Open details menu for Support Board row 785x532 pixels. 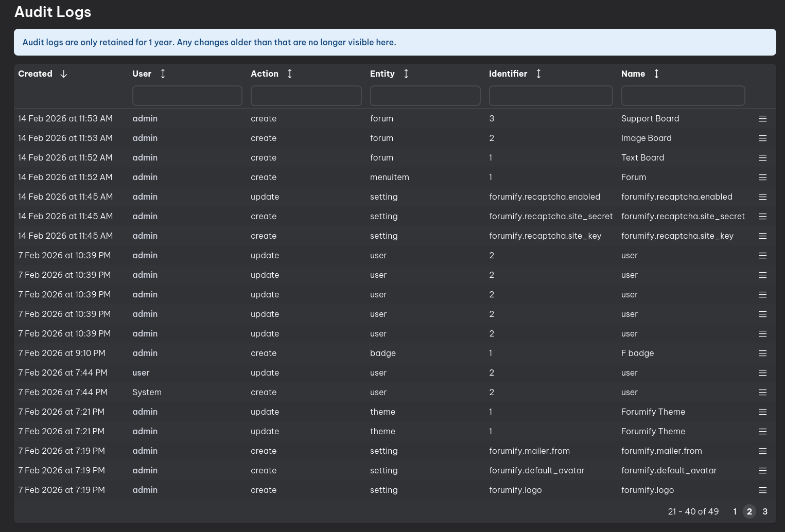click(762, 119)
